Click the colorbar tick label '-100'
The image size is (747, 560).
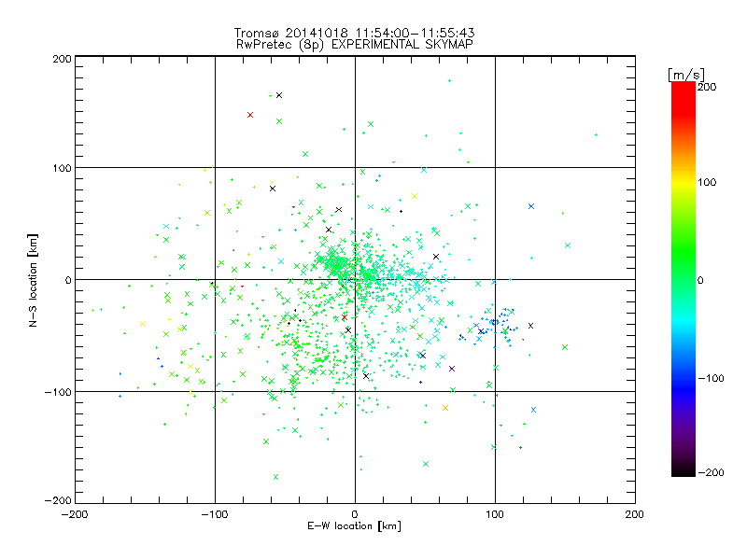711,379
